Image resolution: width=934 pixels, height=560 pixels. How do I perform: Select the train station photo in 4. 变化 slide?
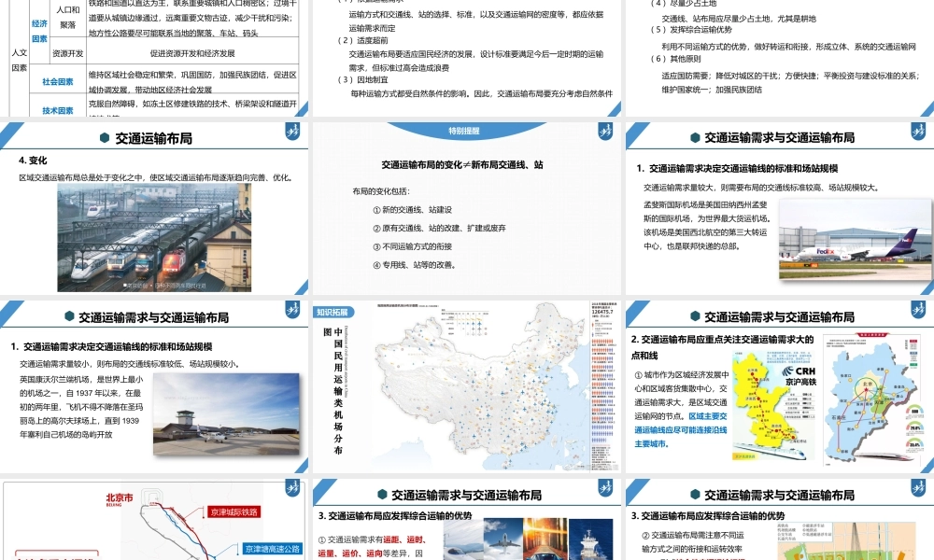pos(154,237)
